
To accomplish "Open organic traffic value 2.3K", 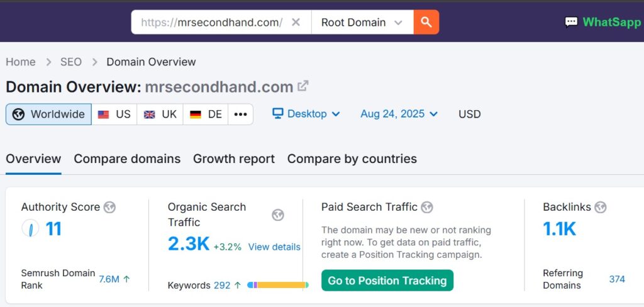I will (189, 243).
